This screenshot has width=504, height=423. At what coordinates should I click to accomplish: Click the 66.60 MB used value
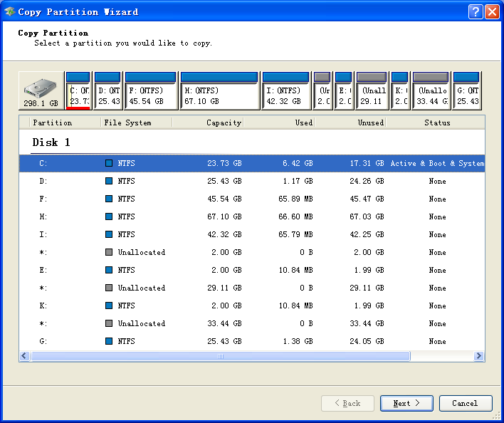(295, 216)
